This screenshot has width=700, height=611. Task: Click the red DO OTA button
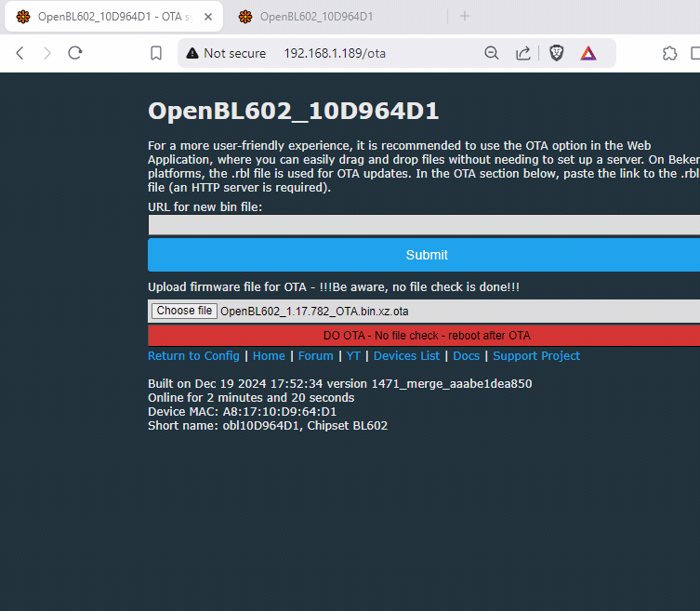click(x=424, y=336)
